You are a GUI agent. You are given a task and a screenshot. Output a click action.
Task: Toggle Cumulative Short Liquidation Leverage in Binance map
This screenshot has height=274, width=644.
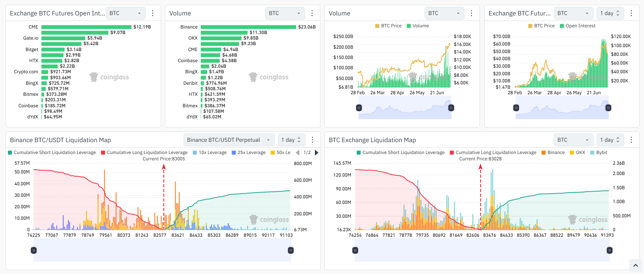52,152
